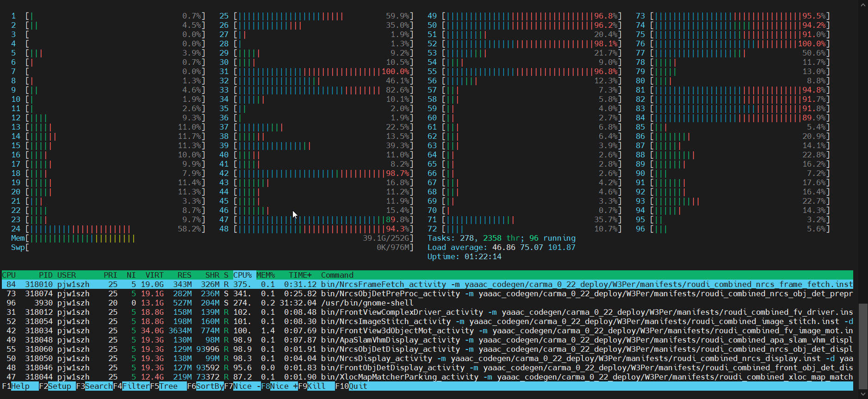
Task: Click the Swp swap meter bar
Action: [x=212, y=247]
